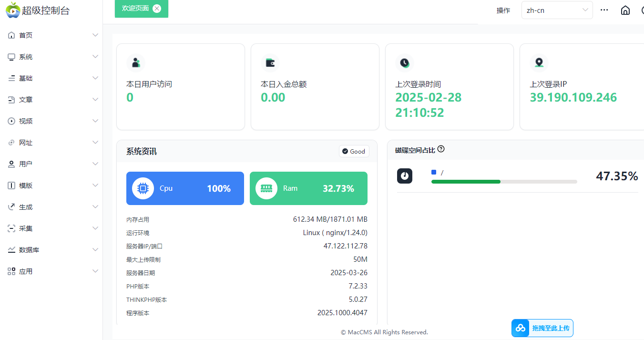Click the disk usage progress bar

pyautogui.click(x=504, y=182)
